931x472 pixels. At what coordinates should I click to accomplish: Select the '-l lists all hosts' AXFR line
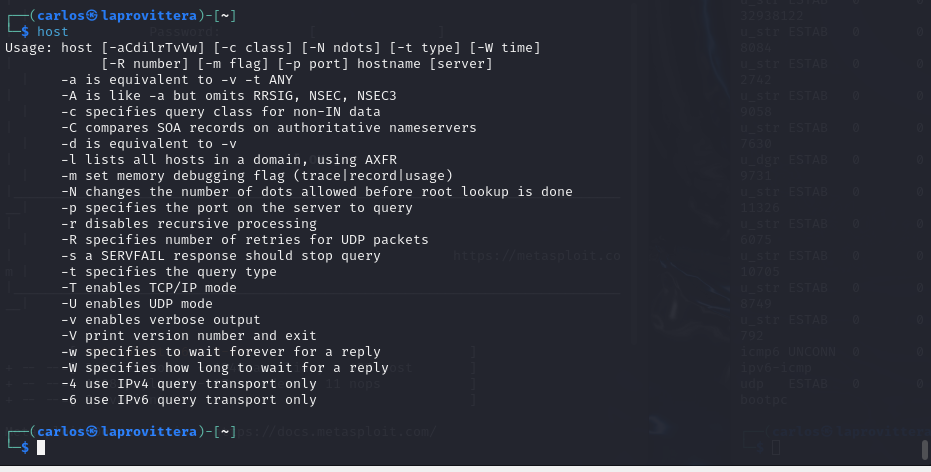pos(229,160)
